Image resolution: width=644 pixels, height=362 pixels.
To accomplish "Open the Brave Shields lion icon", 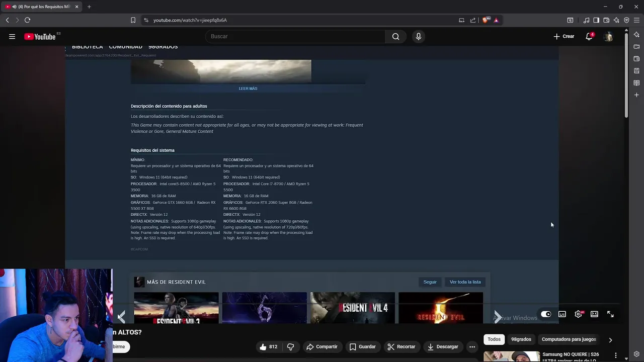I will click(485, 20).
